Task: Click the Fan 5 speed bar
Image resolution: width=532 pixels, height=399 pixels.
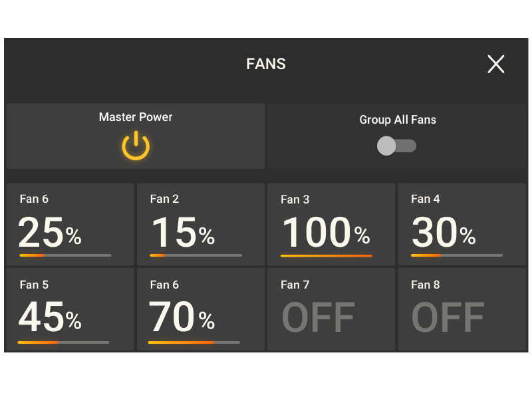Action: point(63,342)
